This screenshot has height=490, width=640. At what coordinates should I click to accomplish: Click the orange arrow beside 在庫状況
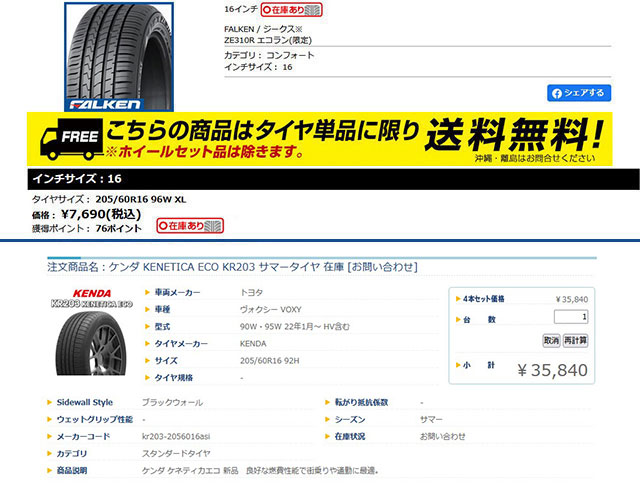327,437
